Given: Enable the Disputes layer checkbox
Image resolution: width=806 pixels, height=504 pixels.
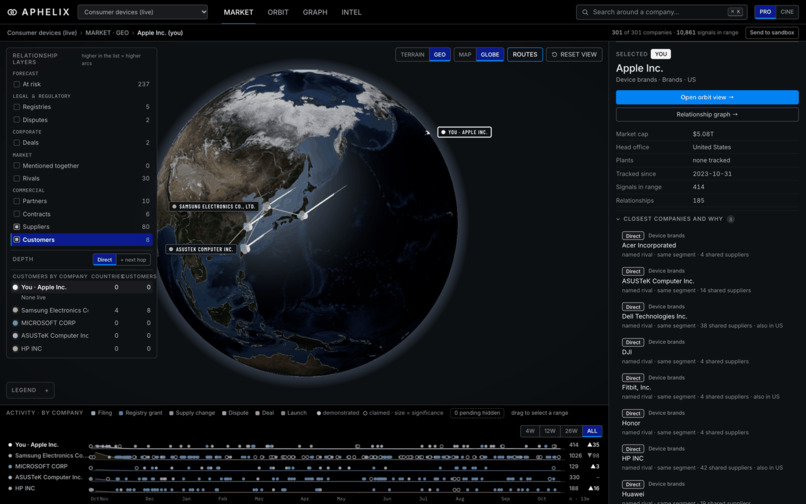Looking at the screenshot, I should [16, 120].
